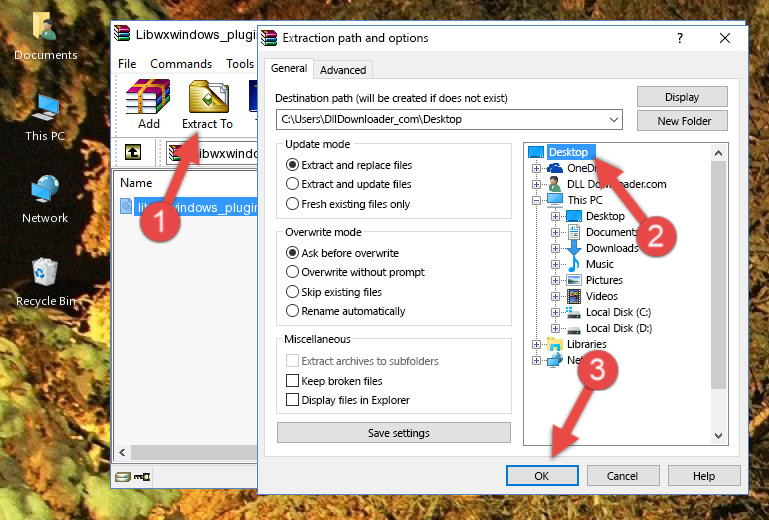
Task: Click the Save settings button
Action: (394, 433)
